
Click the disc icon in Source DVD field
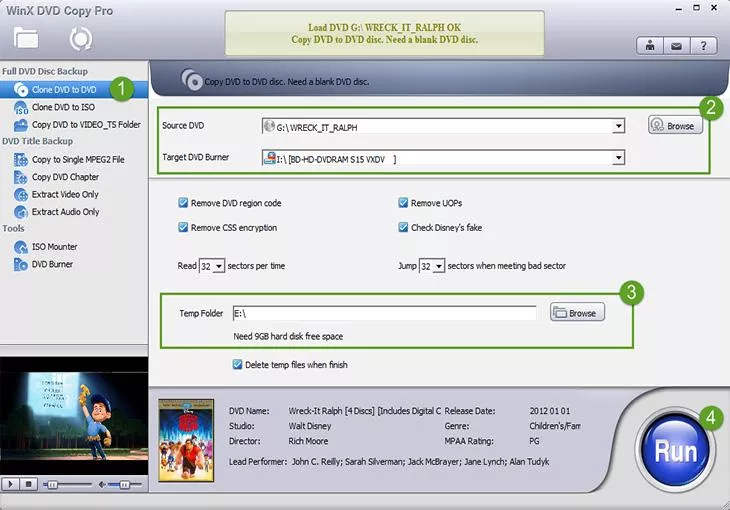pyautogui.click(x=269, y=126)
